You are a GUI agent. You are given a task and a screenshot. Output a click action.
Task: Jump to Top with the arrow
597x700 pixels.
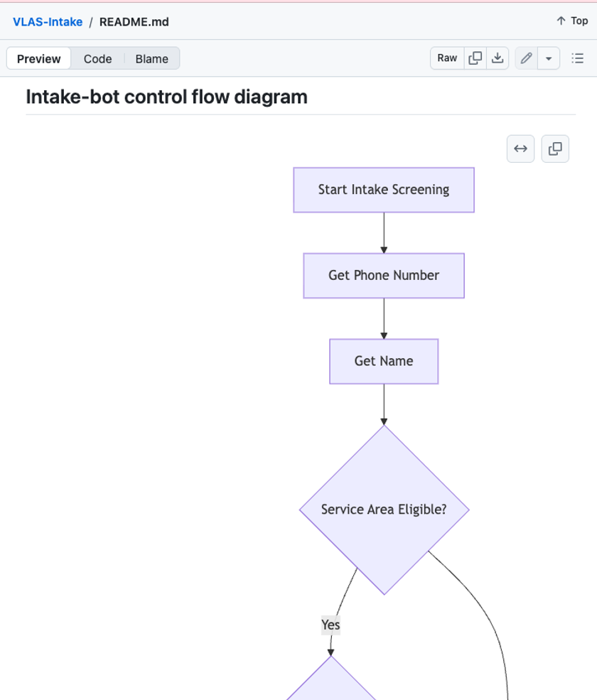point(572,21)
